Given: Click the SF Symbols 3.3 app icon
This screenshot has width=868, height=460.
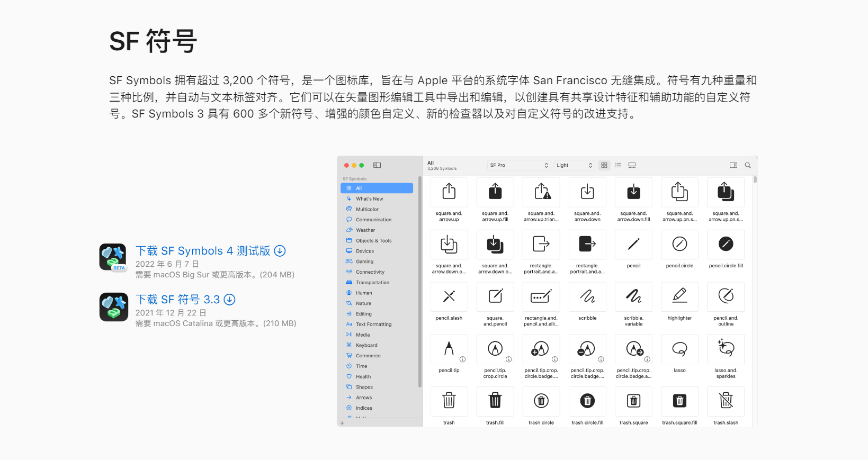Looking at the screenshot, I should click(x=113, y=307).
